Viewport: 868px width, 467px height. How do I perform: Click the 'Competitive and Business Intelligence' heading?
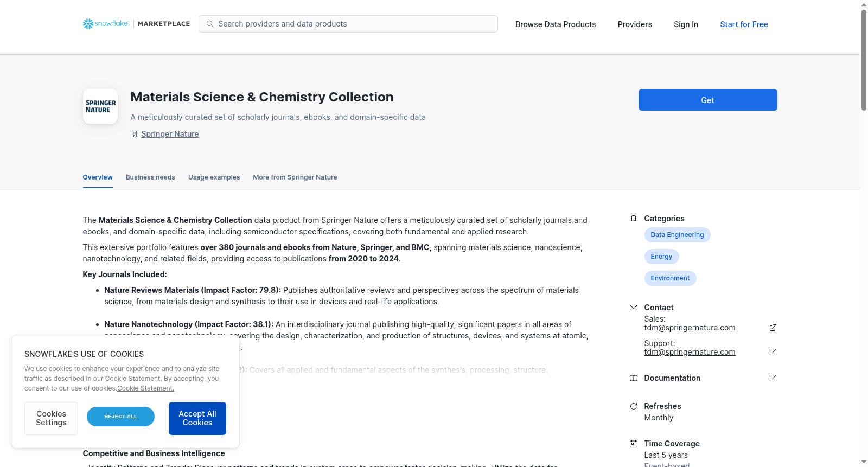(154, 453)
